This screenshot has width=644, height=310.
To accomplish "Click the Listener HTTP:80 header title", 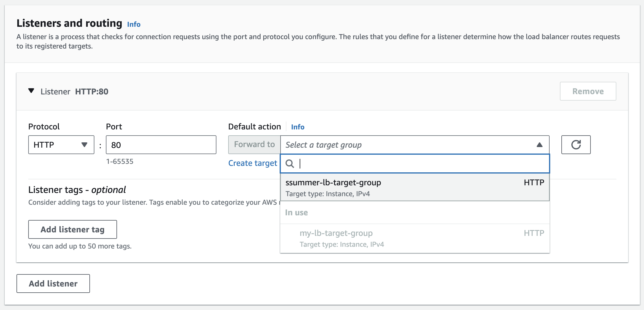I will coord(74,92).
